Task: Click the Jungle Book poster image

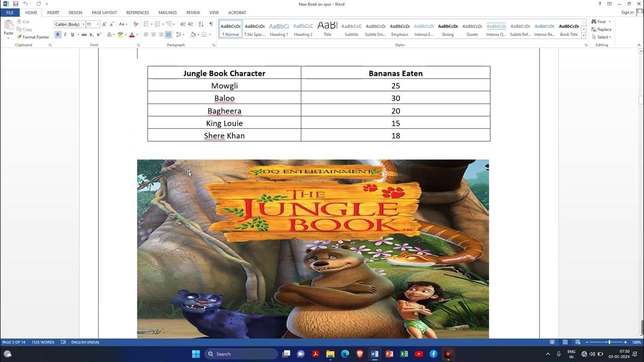Action: pyautogui.click(x=313, y=249)
